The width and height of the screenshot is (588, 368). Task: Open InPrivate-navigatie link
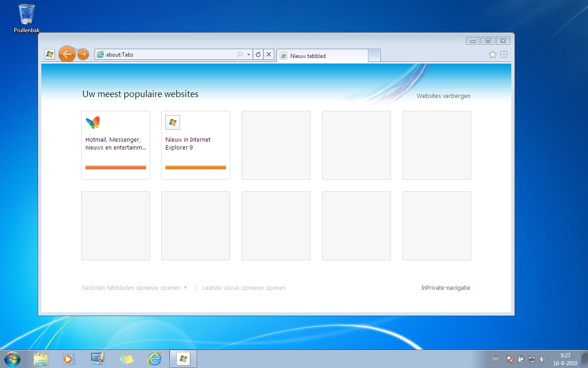[446, 288]
